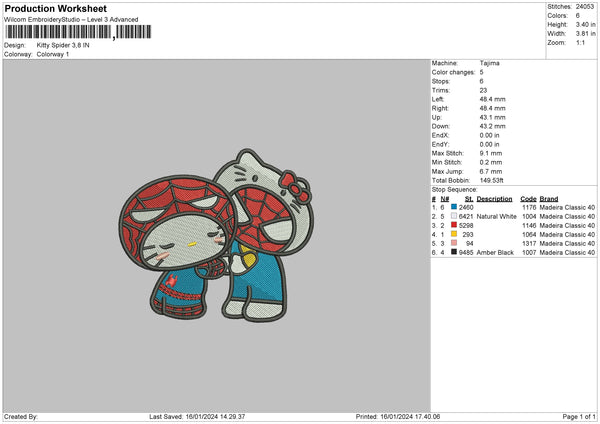Click the design name 'Kitty Spider 3,8 IN'
The image size is (600, 424).
(63, 45)
